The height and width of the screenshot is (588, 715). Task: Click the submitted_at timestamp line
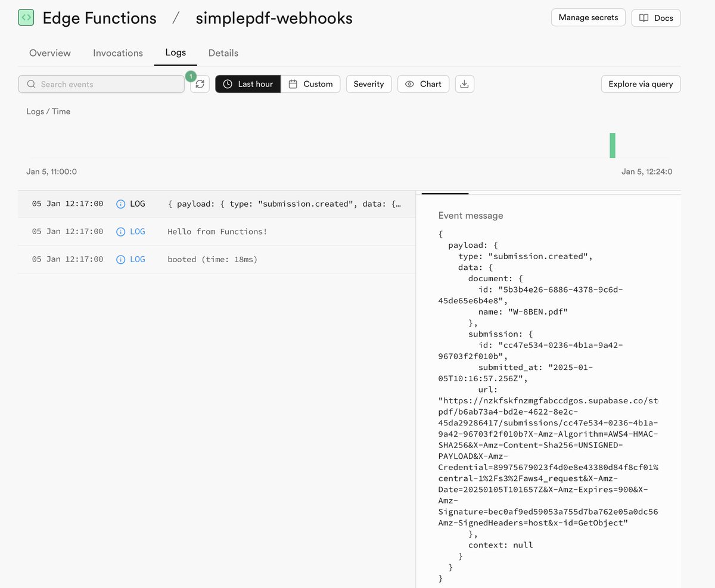click(x=515, y=372)
